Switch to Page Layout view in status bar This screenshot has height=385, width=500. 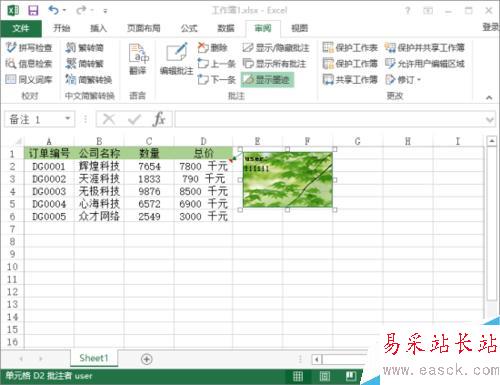[x=324, y=376]
